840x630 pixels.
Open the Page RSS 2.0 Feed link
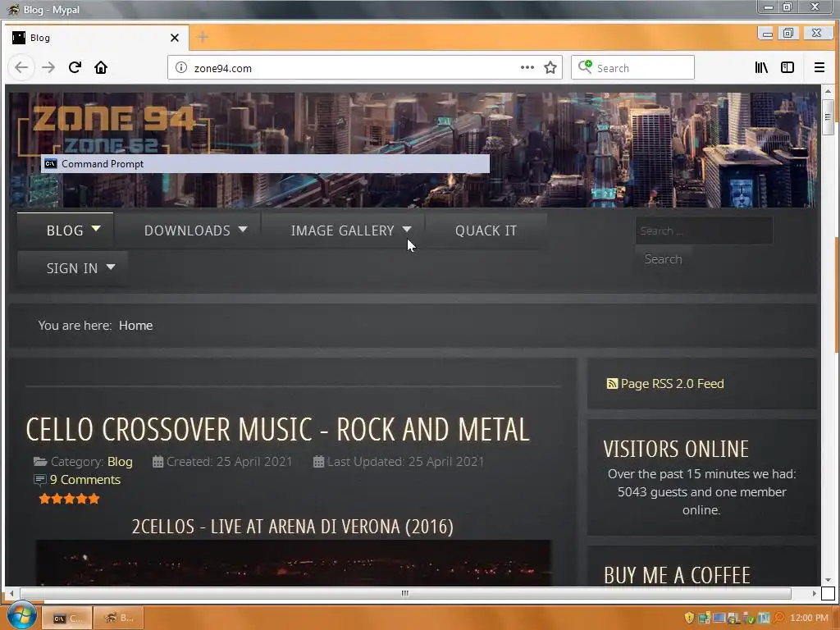[672, 384]
